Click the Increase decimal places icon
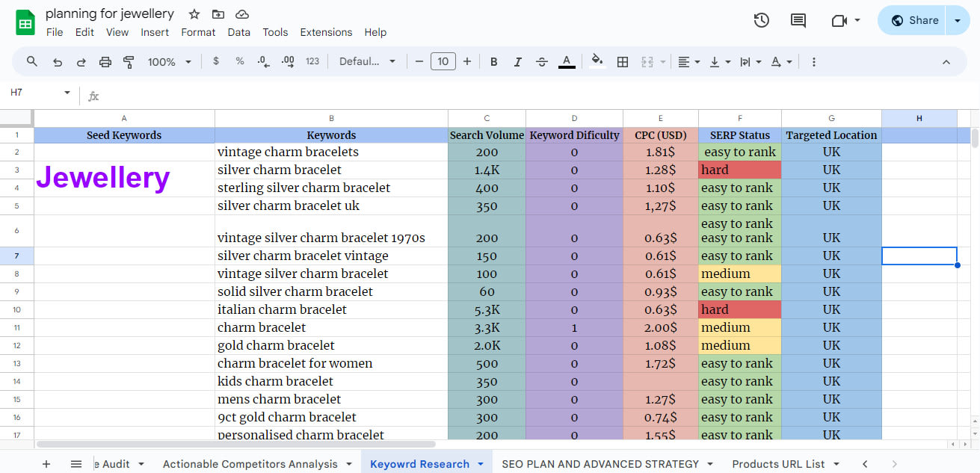Viewport: 980px width, 473px height. 287,61
